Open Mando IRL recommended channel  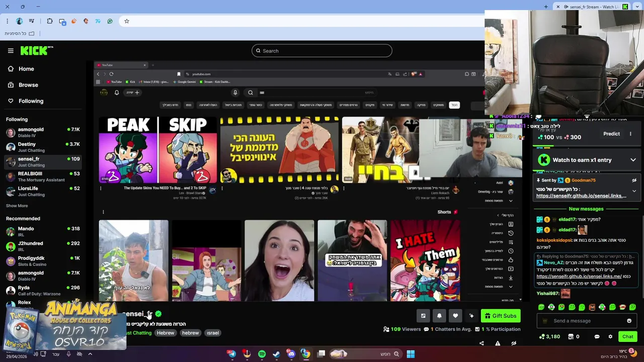[x=43, y=232]
